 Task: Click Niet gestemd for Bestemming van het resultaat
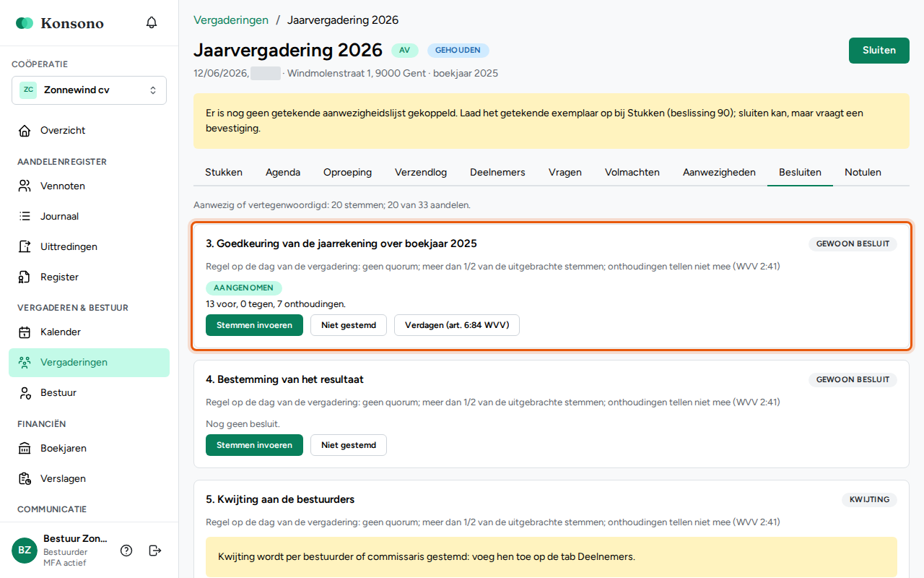349,445
